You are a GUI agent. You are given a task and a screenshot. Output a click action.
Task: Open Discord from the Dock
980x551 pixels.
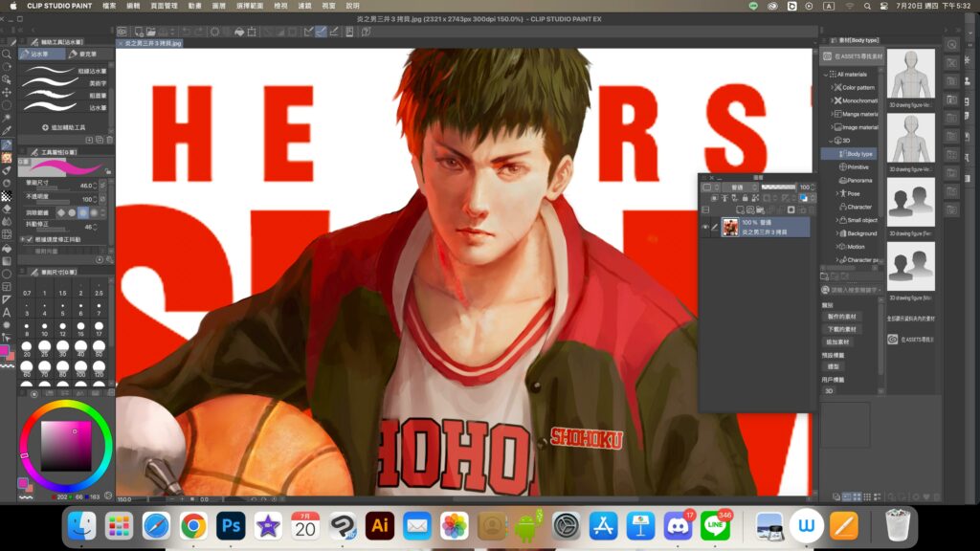pyautogui.click(x=678, y=526)
